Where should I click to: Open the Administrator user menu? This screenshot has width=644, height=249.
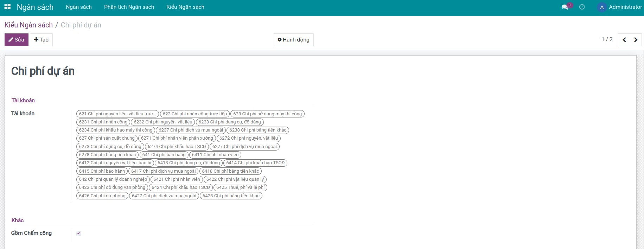pyautogui.click(x=625, y=7)
